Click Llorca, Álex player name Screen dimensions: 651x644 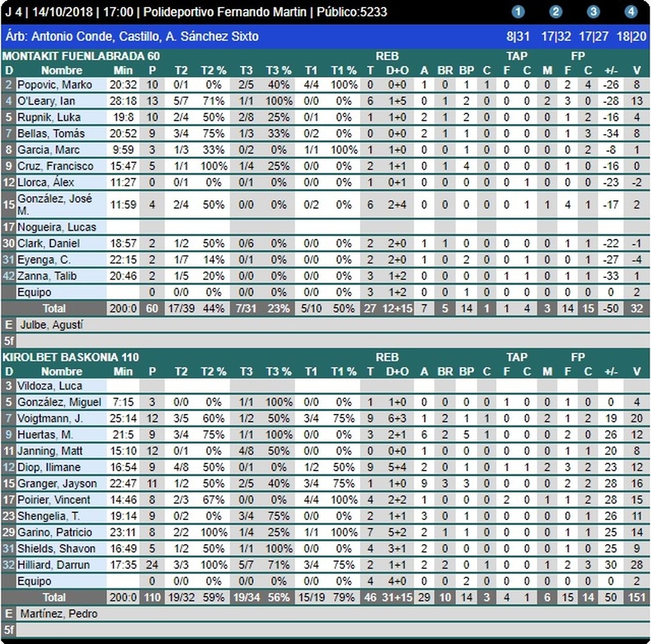click(46, 182)
